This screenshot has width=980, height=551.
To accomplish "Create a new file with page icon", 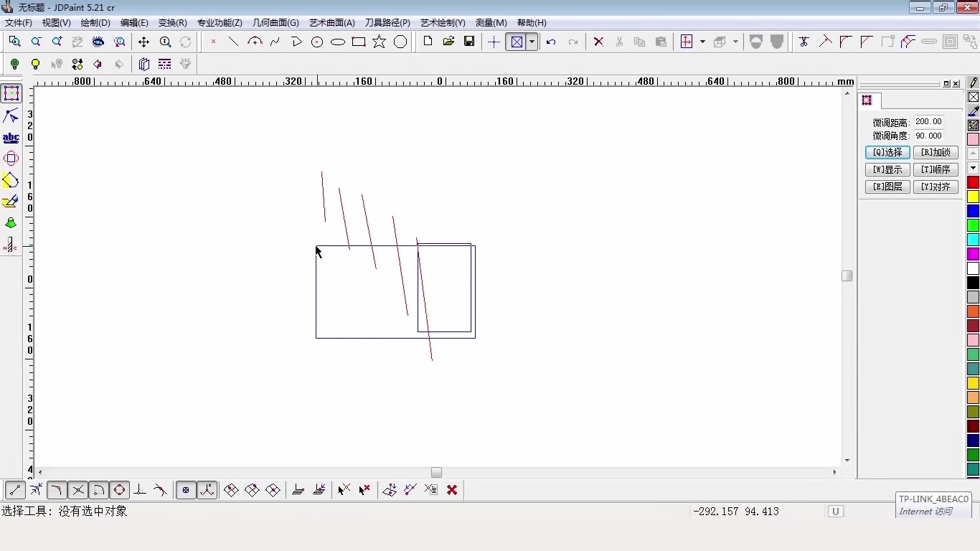I will [428, 42].
